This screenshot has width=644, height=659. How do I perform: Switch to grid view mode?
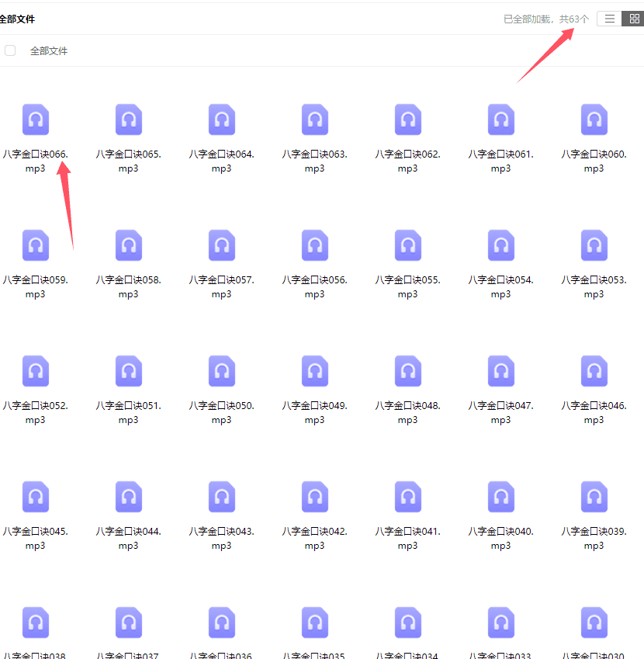[x=634, y=19]
